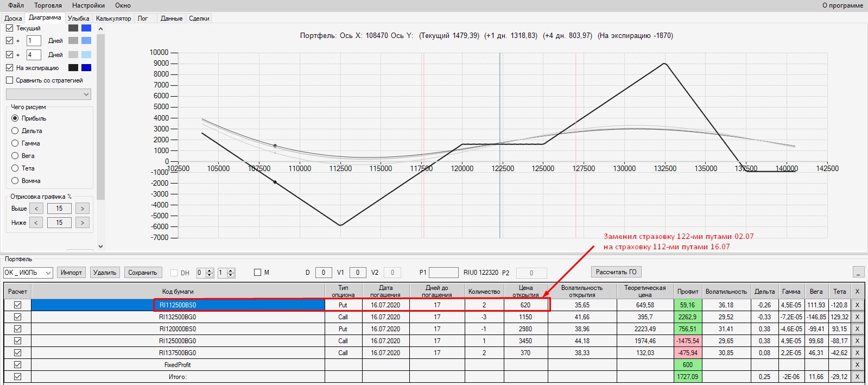This screenshot has width=868, height=385.
Task: Toggle the На экспирацию checkbox
Action: [9, 68]
